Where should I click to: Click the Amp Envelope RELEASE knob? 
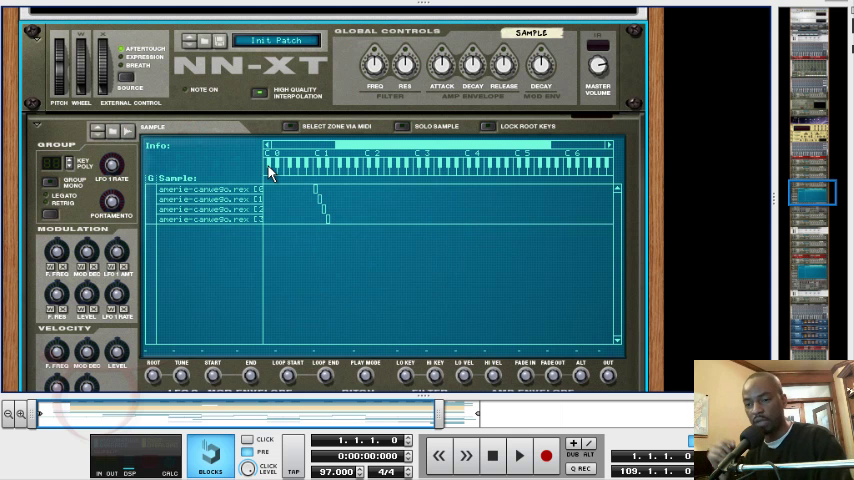click(x=504, y=65)
